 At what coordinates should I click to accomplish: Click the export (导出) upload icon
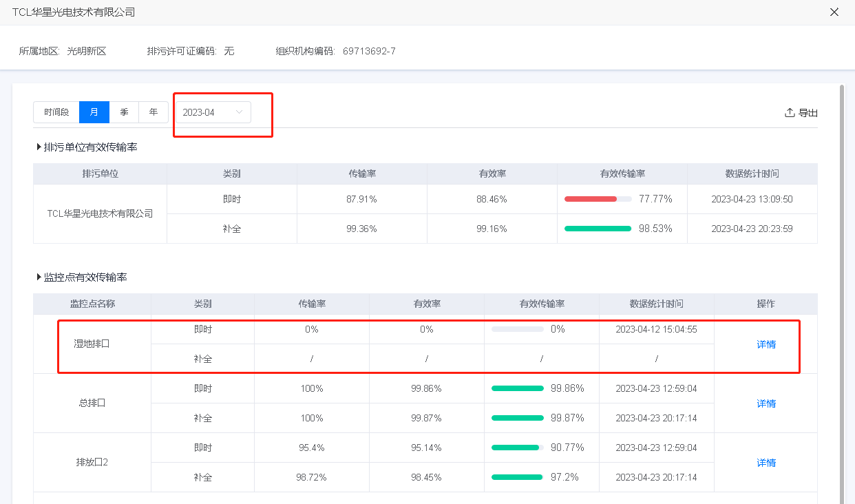pos(790,112)
